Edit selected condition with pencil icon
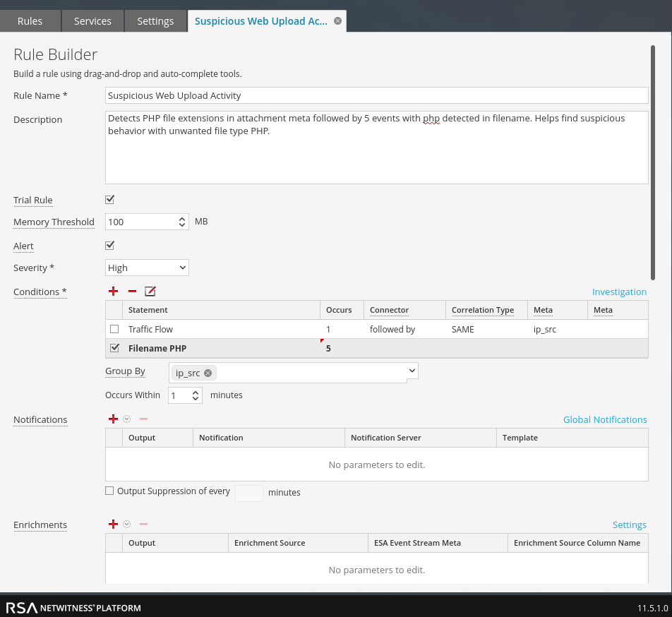 coord(150,291)
